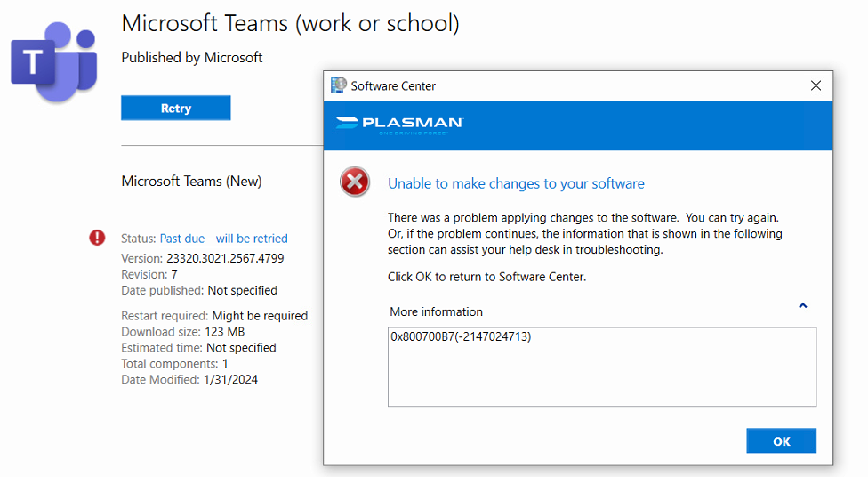The height and width of the screenshot is (477, 868).
Task: Retry the Microsoft Teams installation
Action: click(x=176, y=108)
